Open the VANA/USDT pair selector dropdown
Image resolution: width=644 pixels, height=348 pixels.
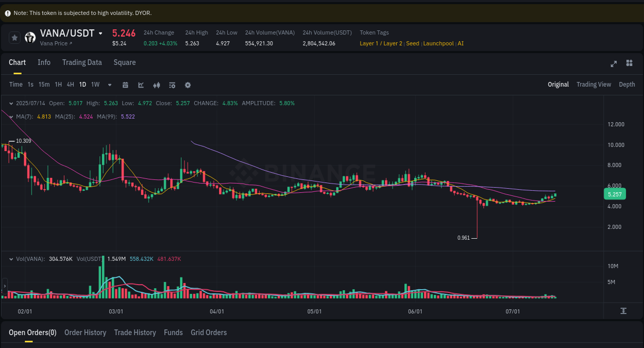(100, 33)
